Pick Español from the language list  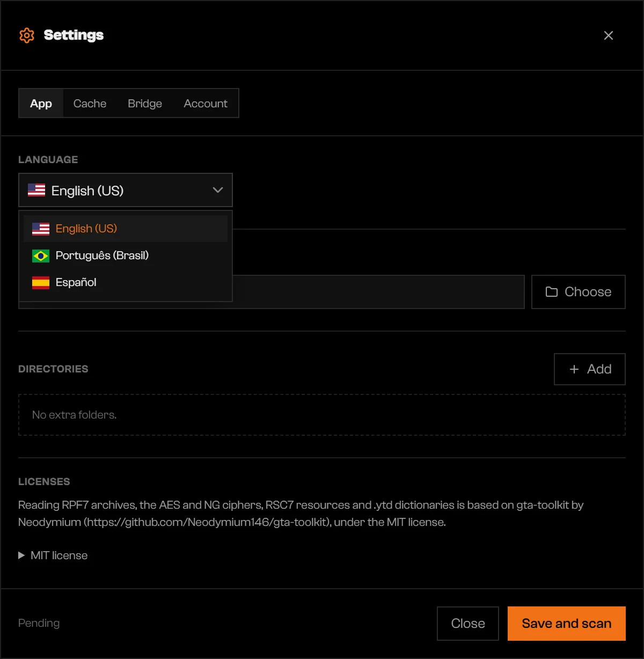126,282
